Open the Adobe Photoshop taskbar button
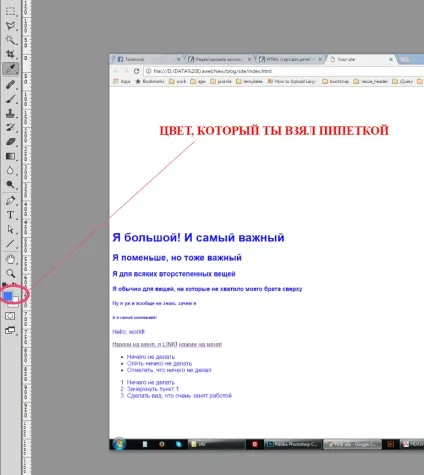This screenshot has height=475, width=424. pyautogui.click(x=293, y=444)
